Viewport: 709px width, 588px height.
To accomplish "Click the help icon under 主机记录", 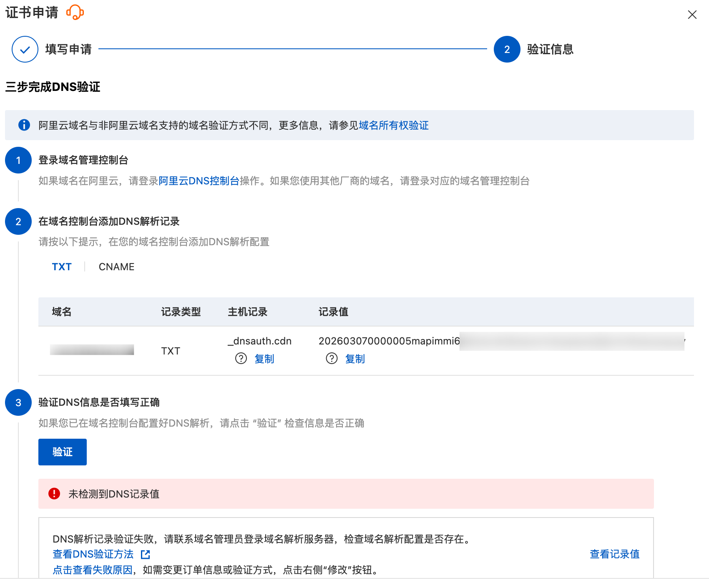I will click(241, 359).
